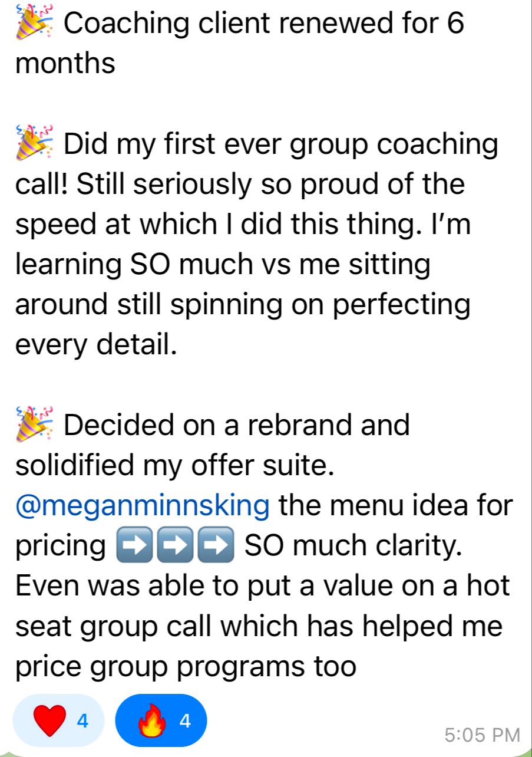Click the phrase "every detail."
This screenshot has height=757, width=532.
[95, 344]
